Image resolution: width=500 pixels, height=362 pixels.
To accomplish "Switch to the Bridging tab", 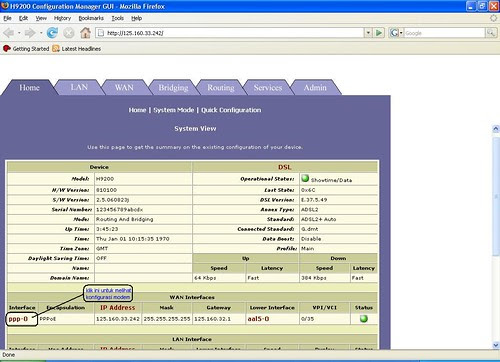I will click(173, 87).
